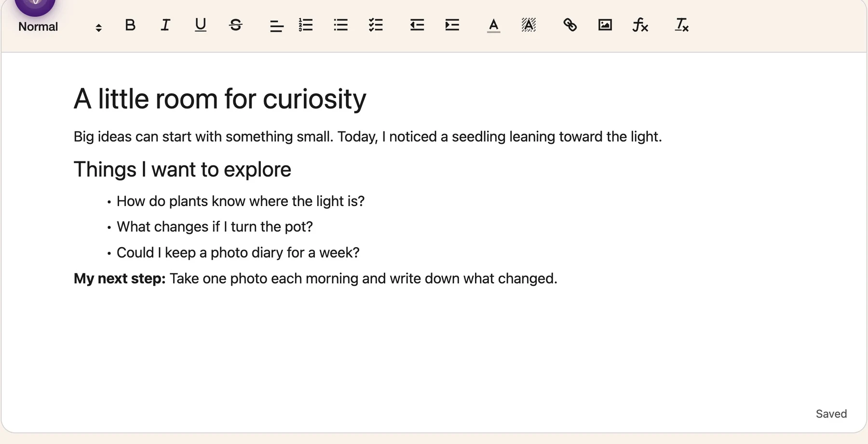This screenshot has width=868, height=444.
Task: Open the Normal paragraph style dropdown
Action: 60,27
